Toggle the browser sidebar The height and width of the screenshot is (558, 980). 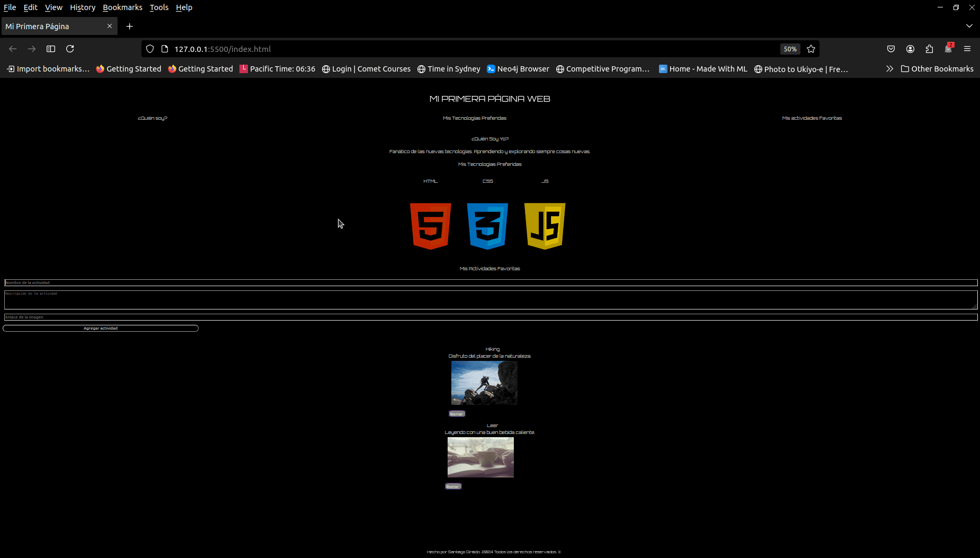point(51,49)
